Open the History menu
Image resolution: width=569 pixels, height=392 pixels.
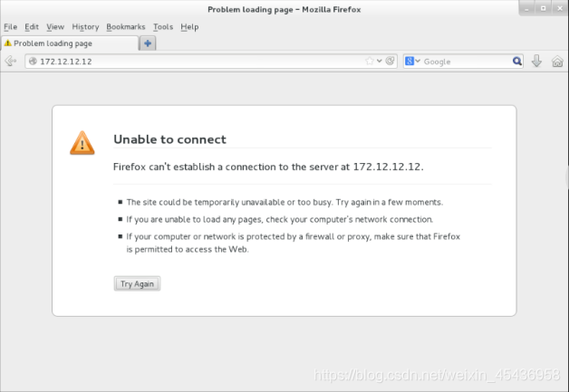point(85,27)
